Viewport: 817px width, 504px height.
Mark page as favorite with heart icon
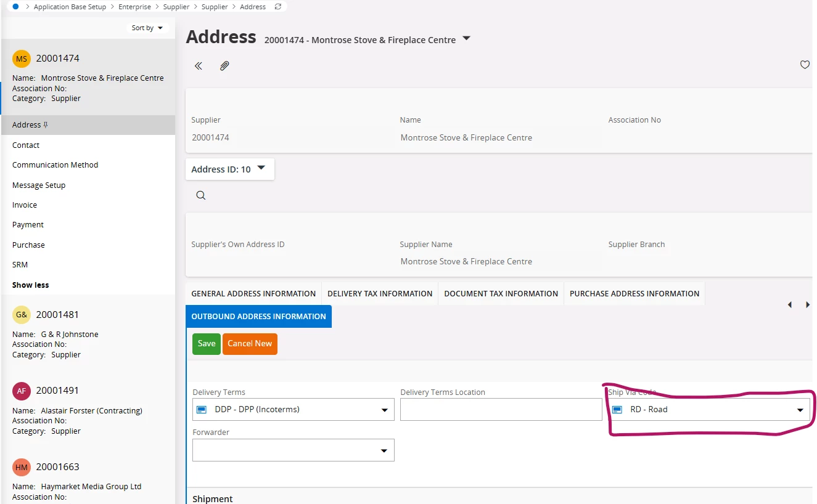(x=805, y=65)
